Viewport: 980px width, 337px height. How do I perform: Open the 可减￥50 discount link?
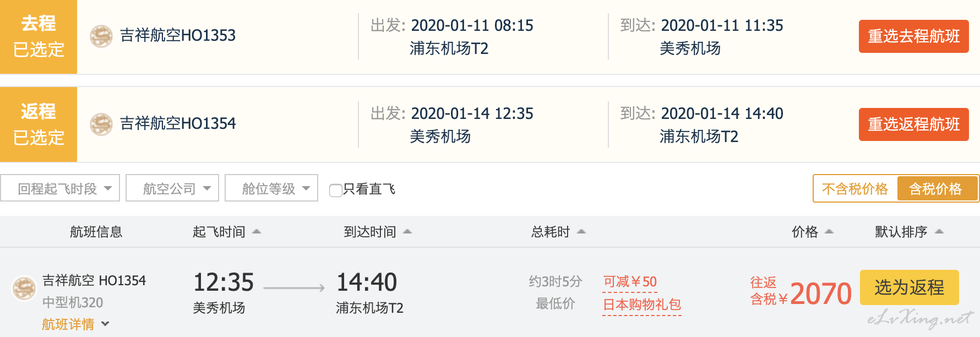pos(630,282)
